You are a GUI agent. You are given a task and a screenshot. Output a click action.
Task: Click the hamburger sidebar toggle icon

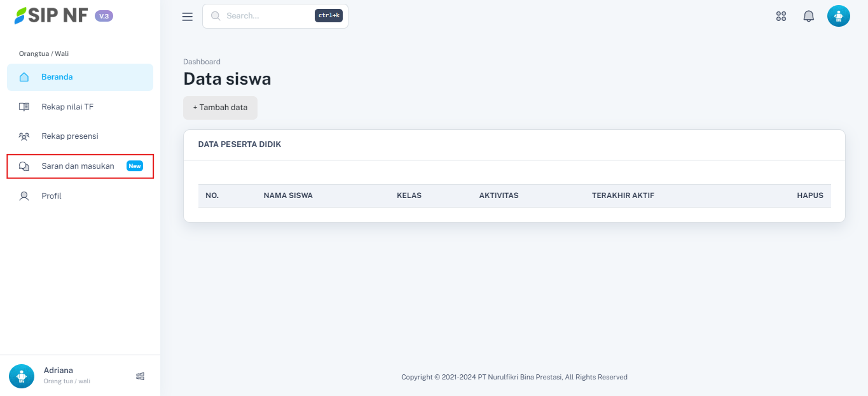[x=187, y=17]
